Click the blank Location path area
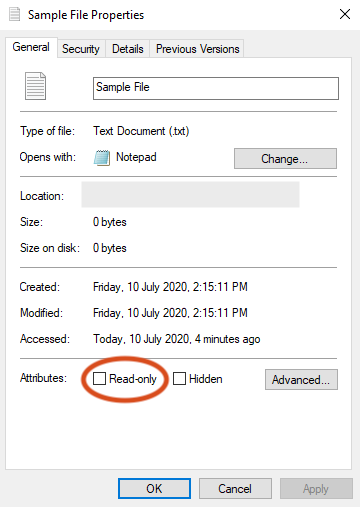Screen dimensions: 360x507 [x=190, y=194]
